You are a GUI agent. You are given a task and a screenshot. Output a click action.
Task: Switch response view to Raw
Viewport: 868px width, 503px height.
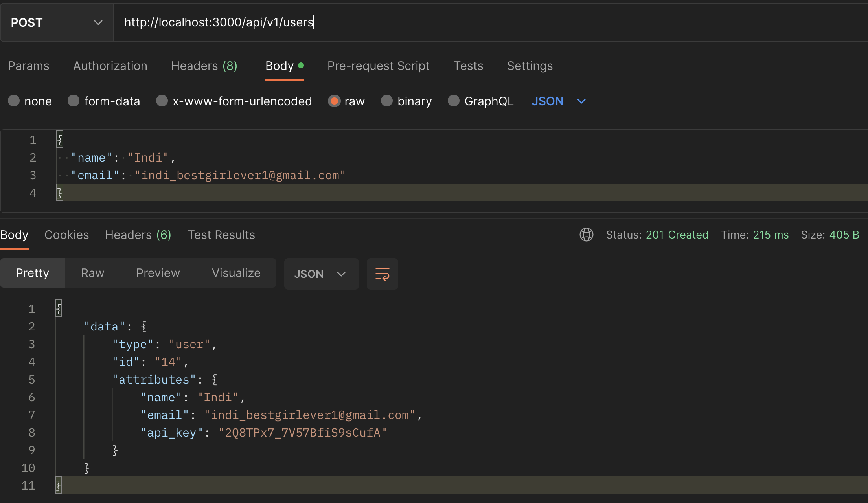pos(92,273)
